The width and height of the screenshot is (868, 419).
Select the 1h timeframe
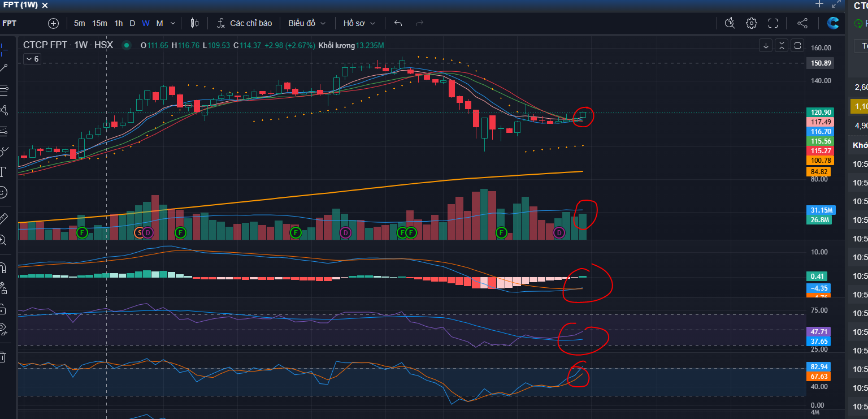[118, 23]
